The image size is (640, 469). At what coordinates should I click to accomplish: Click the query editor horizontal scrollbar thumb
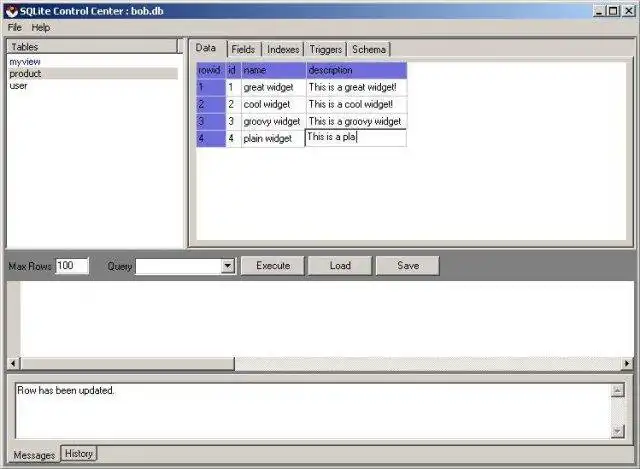127,363
